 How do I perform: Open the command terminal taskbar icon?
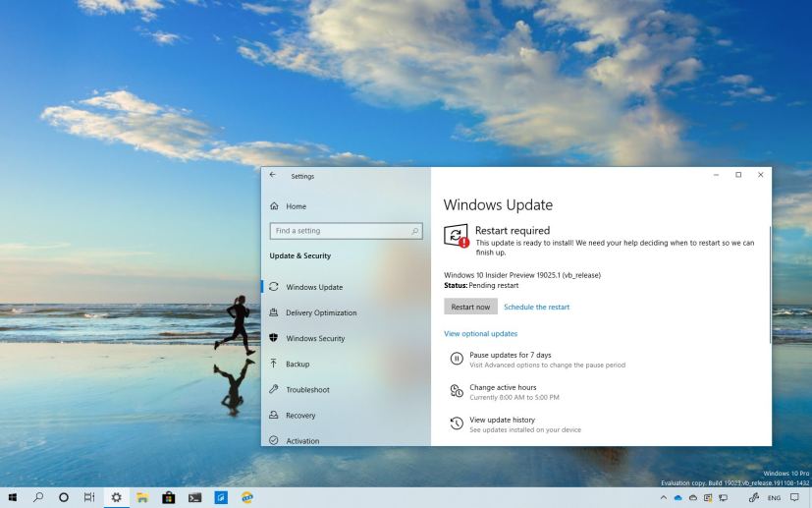(x=194, y=497)
